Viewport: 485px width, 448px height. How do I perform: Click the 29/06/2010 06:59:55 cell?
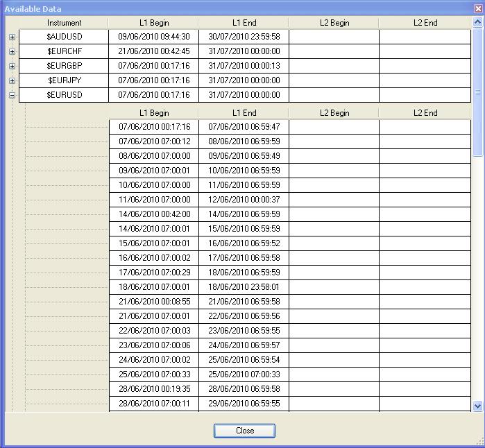(x=244, y=403)
